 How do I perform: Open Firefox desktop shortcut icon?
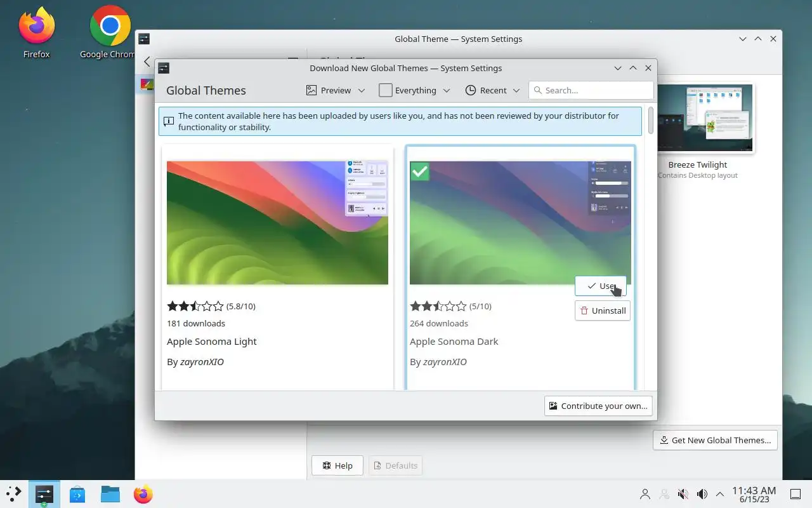[36, 25]
